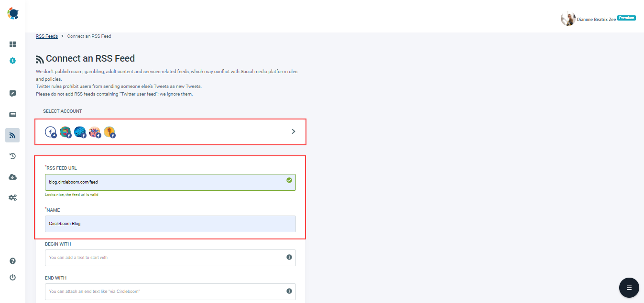Screen dimensions: 644x303
Task: Click the Circleboom logo at top left
Action: click(x=13, y=13)
